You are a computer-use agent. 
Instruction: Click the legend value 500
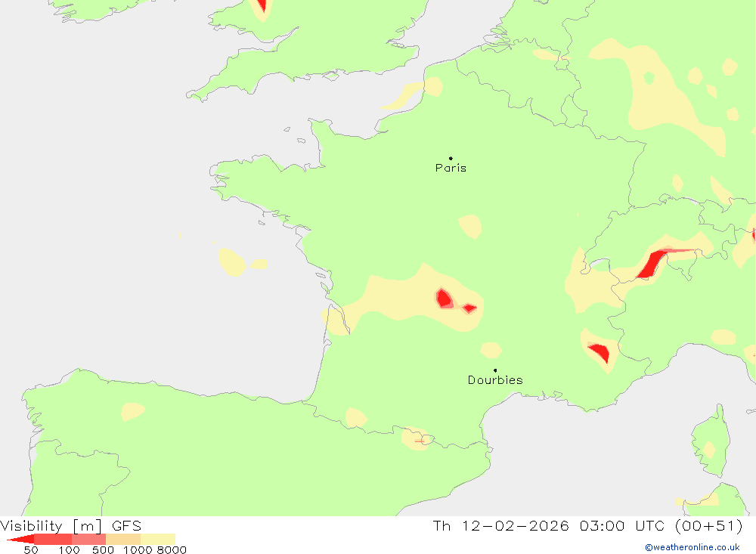[x=103, y=550]
